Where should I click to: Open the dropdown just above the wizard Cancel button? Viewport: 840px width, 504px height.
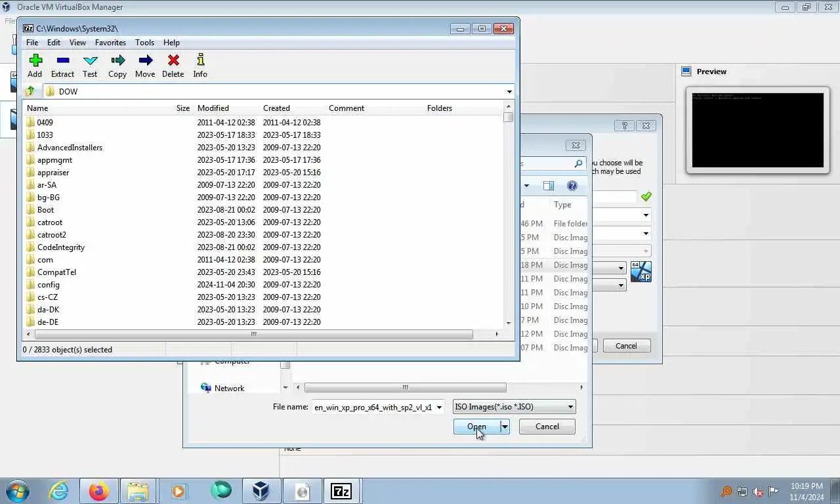(x=621, y=285)
